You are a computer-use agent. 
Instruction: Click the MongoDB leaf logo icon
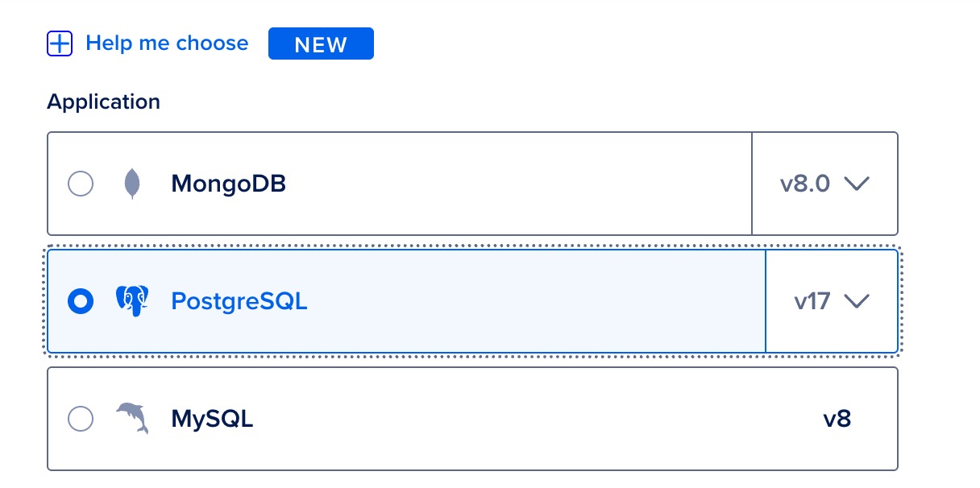tap(131, 184)
